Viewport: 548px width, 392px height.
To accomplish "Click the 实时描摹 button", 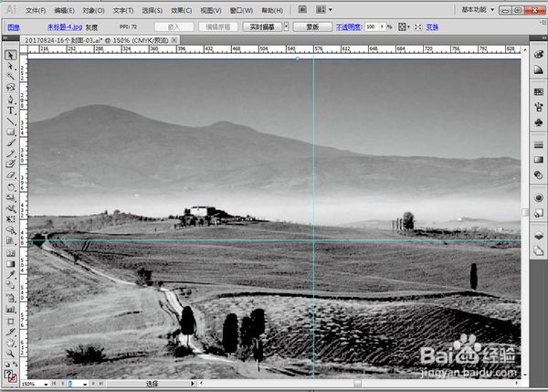I will pos(262,26).
